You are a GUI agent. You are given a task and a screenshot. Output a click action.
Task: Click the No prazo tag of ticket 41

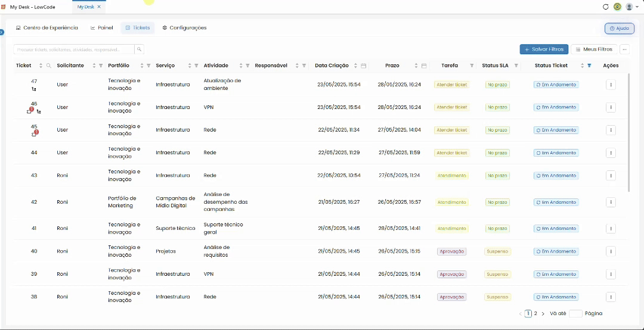[x=497, y=229]
